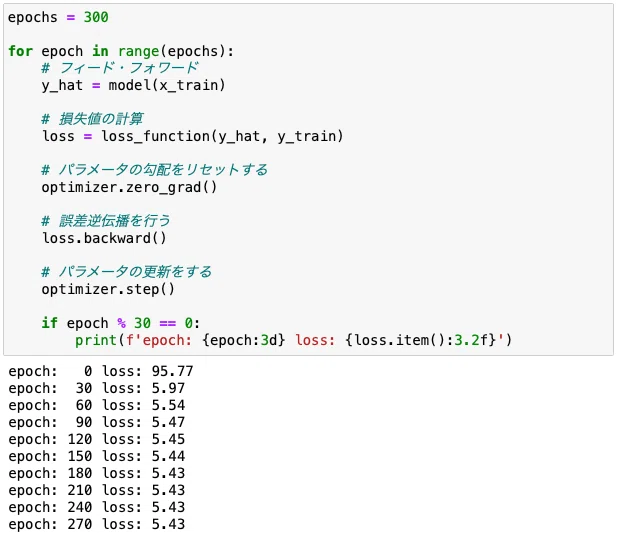Click output row 'epoch: 180 loss: 5.43'

click(x=97, y=473)
